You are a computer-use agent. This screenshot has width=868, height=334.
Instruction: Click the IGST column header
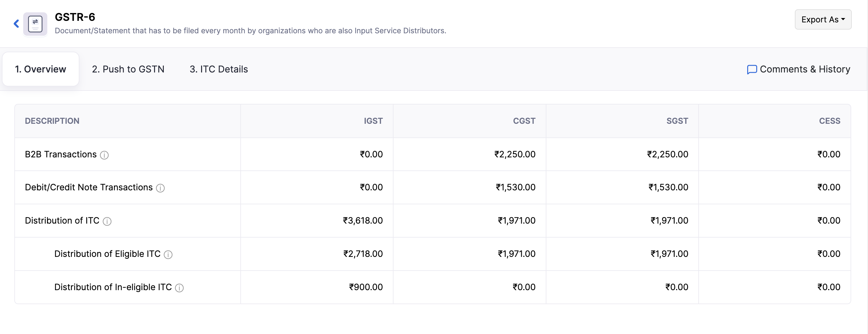tap(373, 121)
